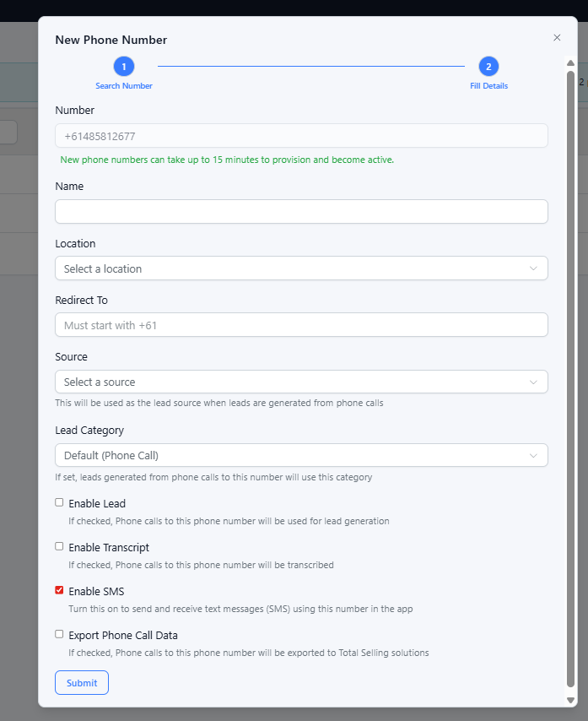Submit the new phone number form

pyautogui.click(x=82, y=683)
